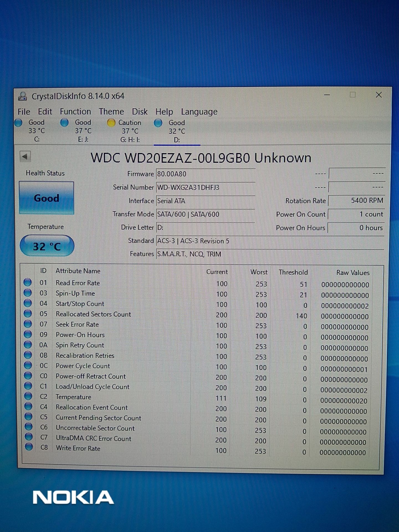
Task: Open the Language menu
Action: (199, 112)
